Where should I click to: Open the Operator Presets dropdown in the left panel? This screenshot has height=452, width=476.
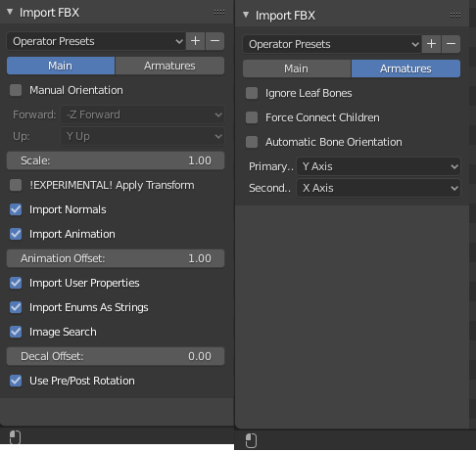coord(96,41)
